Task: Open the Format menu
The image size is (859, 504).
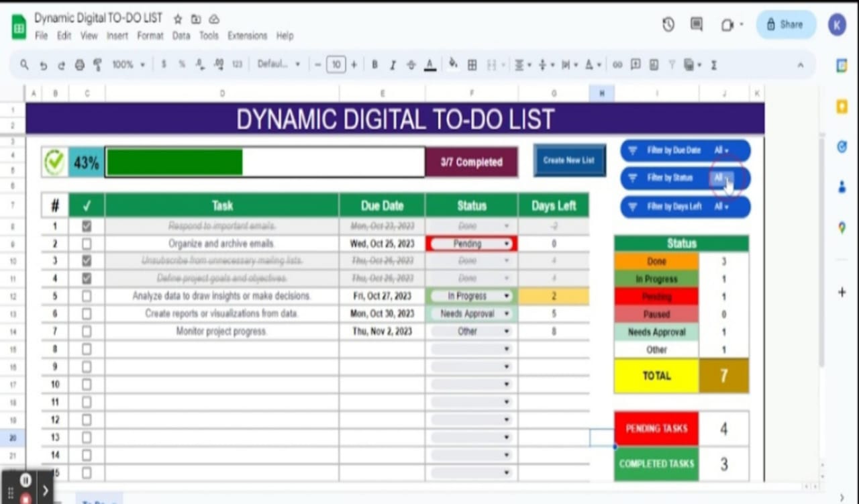Action: click(150, 36)
